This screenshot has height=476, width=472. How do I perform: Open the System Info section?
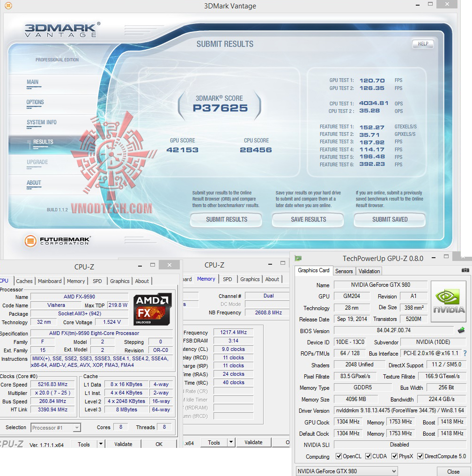42,122
